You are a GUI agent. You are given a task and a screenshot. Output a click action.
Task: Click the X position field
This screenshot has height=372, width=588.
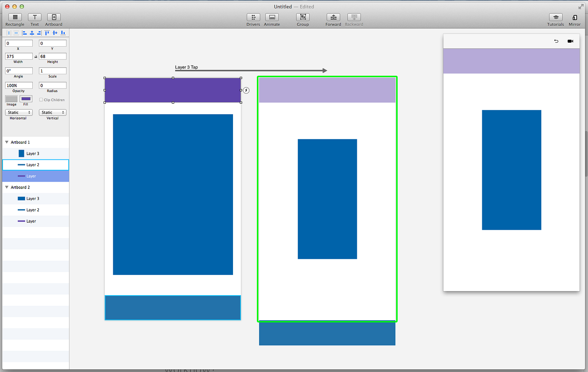[19, 43]
